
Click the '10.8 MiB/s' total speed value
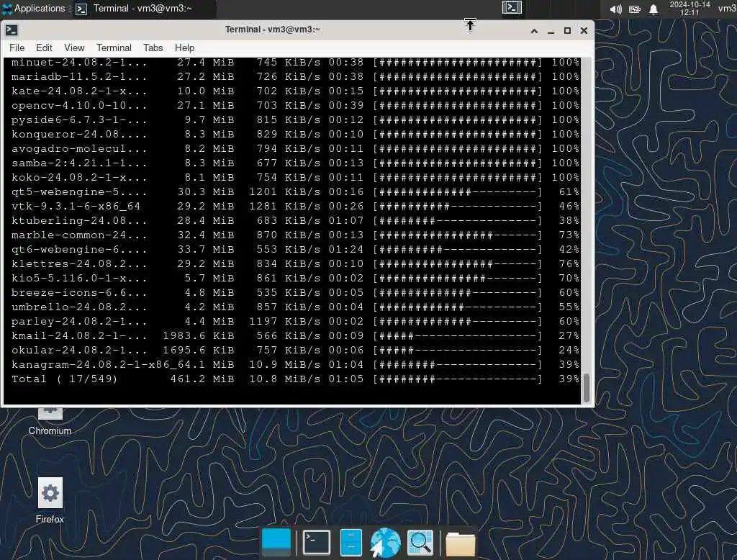pyautogui.click(x=285, y=379)
